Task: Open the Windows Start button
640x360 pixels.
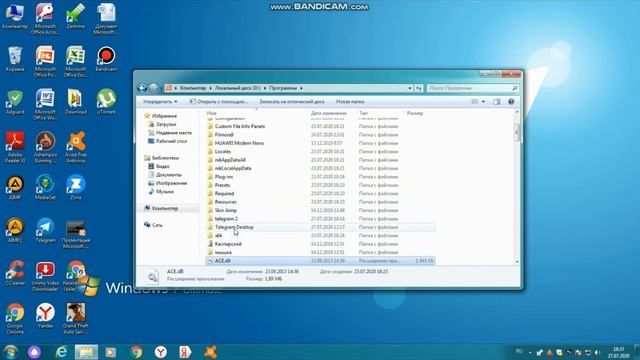Action: pyautogui.click(x=10, y=352)
